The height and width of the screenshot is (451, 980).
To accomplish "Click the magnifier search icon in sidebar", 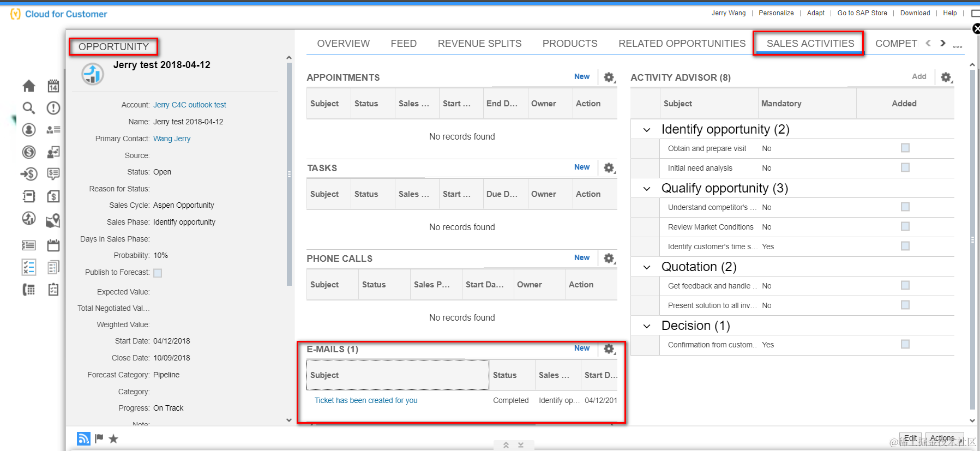I will (x=29, y=108).
